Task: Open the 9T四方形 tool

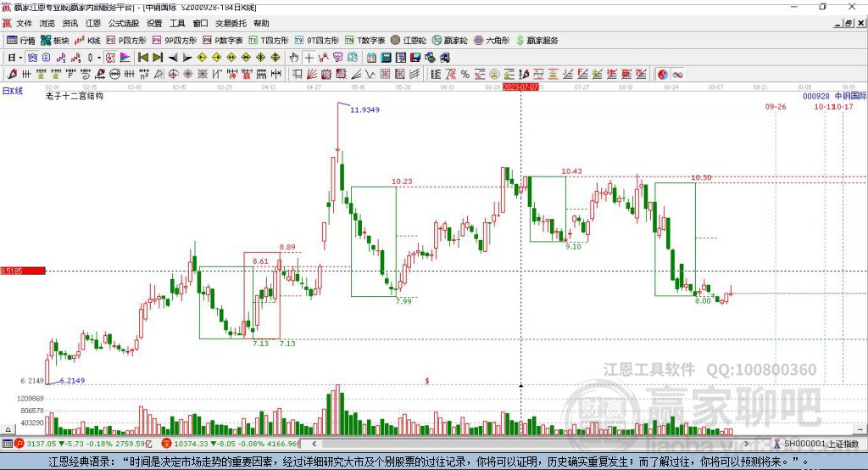Action: coord(317,41)
